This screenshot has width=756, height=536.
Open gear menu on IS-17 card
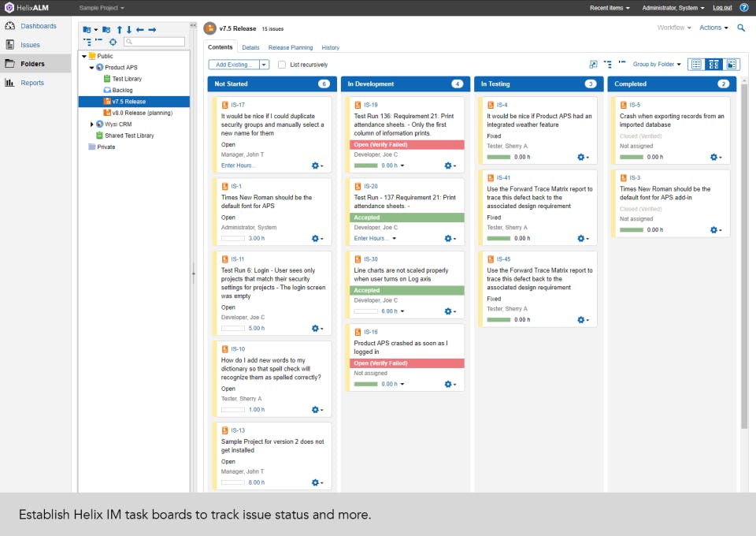(x=317, y=166)
